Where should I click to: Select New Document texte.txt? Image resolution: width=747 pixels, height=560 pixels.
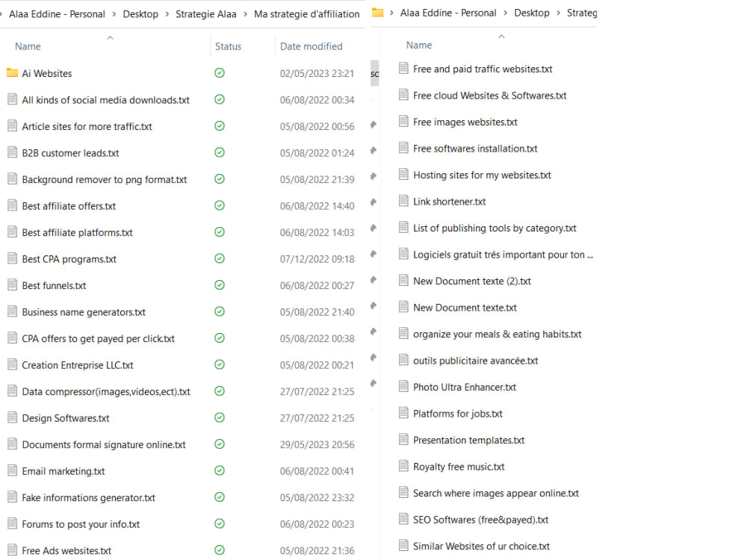tap(465, 308)
